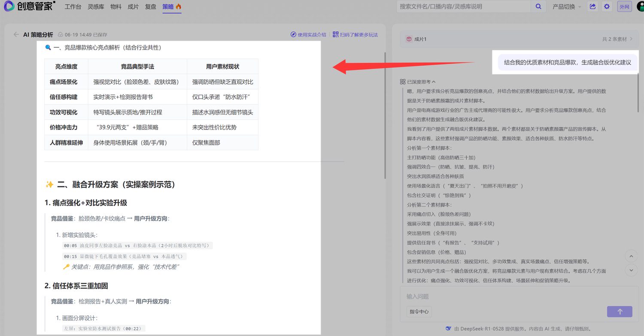Click 扫码了解更多玩法 QR link
This screenshot has width=644, height=336.
355,35
